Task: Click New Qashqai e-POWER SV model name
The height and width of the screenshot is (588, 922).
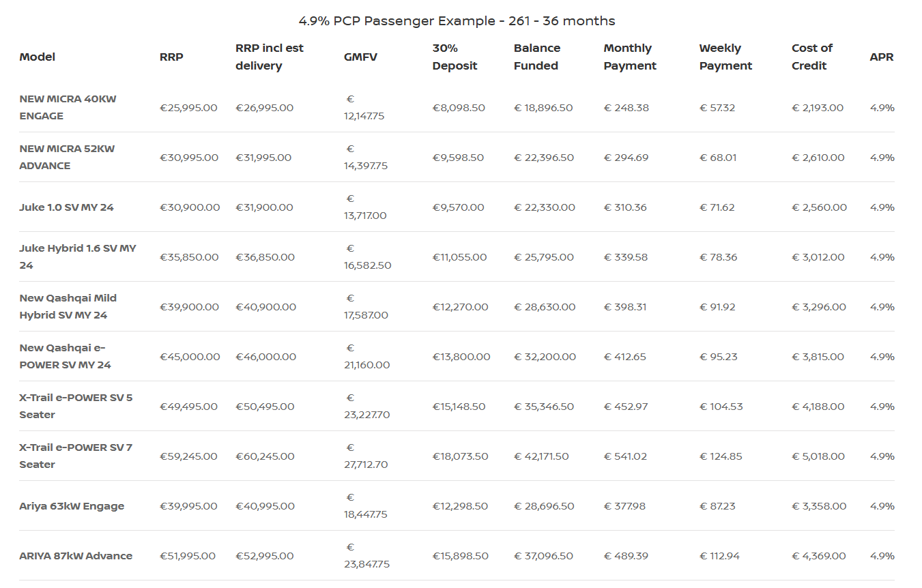Action: click(65, 357)
